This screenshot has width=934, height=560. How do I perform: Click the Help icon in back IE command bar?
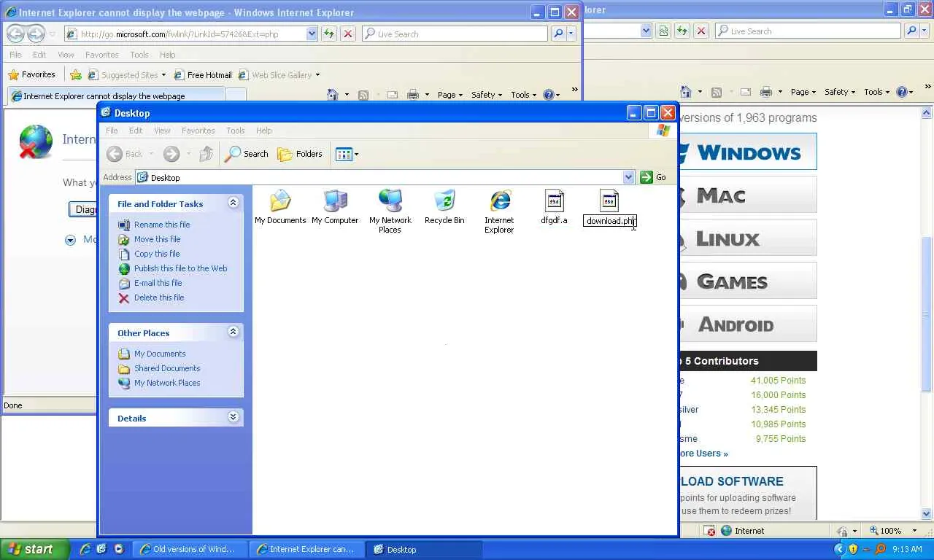tap(902, 91)
